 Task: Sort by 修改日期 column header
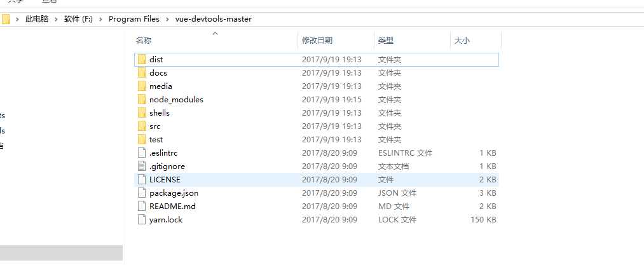[317, 40]
